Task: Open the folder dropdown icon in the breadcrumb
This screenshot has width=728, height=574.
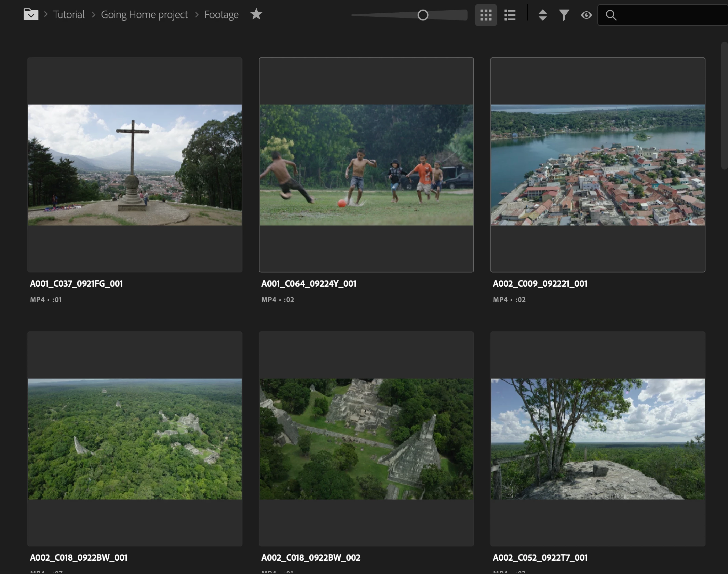Action: pyautogui.click(x=31, y=14)
